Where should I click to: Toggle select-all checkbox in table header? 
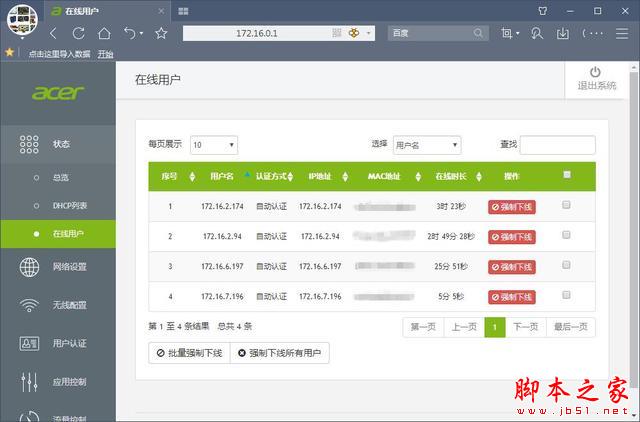pyautogui.click(x=567, y=175)
